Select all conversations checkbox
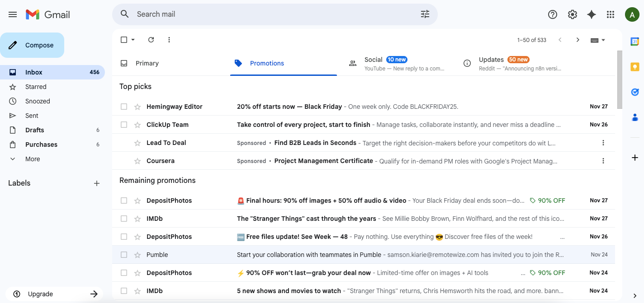 pos(123,40)
